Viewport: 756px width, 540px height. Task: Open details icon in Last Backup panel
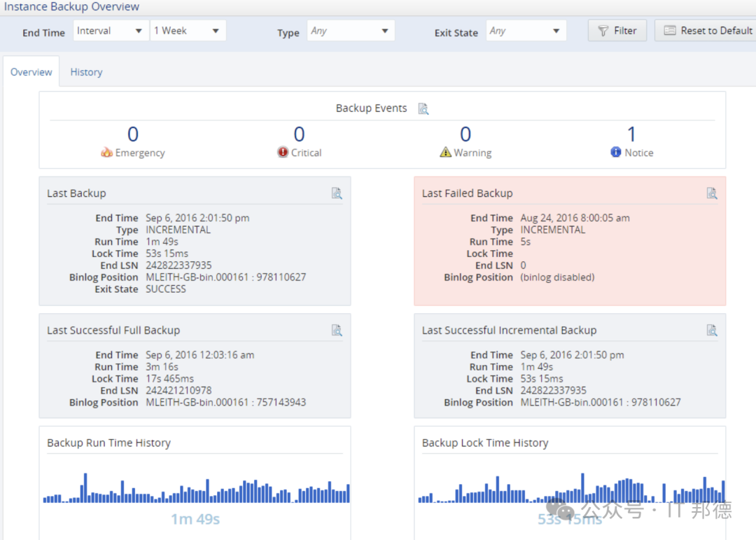point(337,193)
